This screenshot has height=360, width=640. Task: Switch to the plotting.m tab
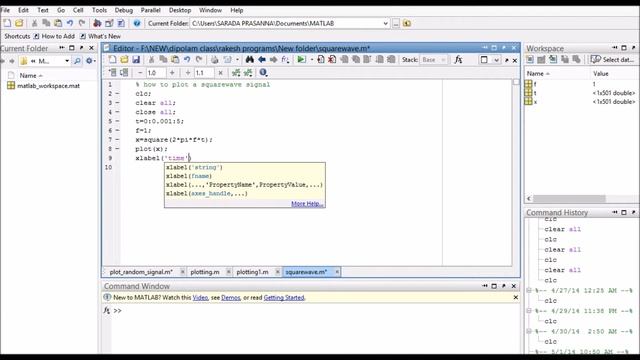coord(205,272)
